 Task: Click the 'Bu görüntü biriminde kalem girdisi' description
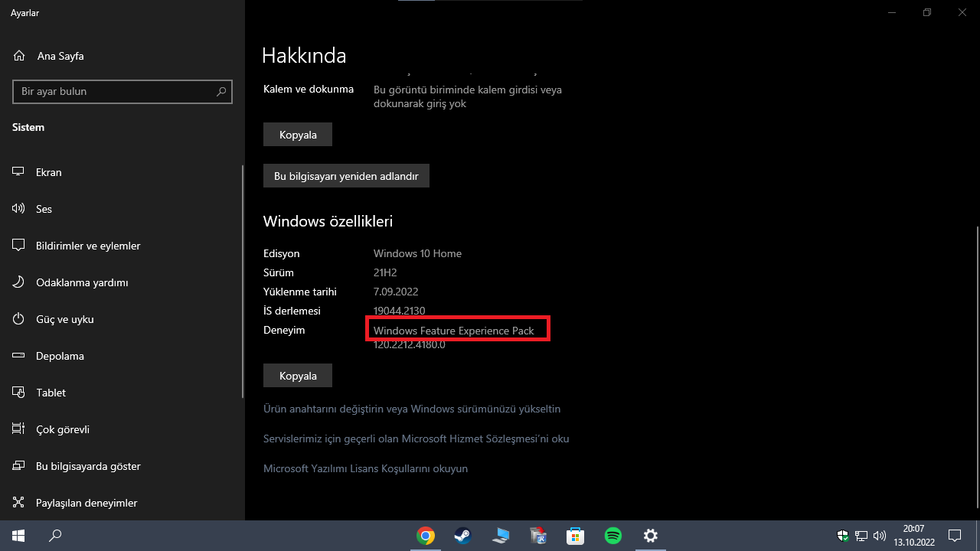468,96
